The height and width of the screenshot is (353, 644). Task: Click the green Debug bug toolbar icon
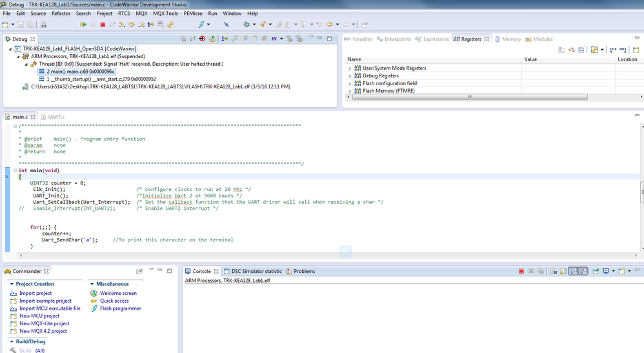click(247, 25)
